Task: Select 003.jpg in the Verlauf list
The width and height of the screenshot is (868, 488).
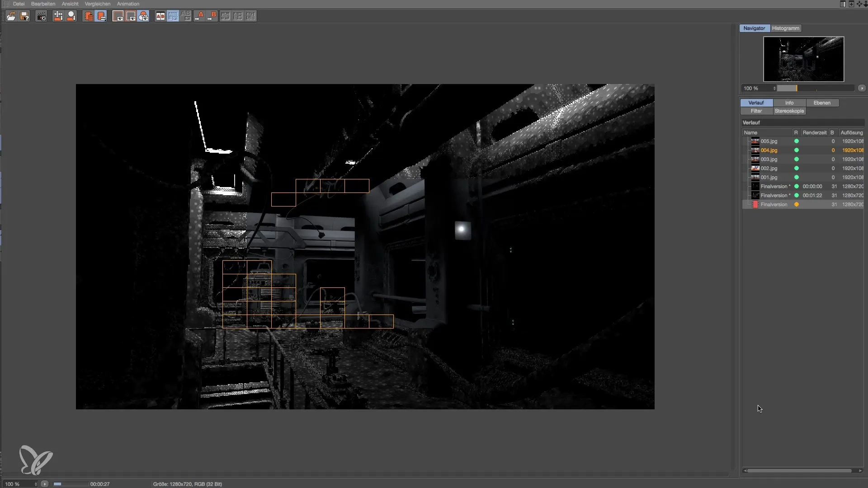Action: pyautogui.click(x=803, y=160)
